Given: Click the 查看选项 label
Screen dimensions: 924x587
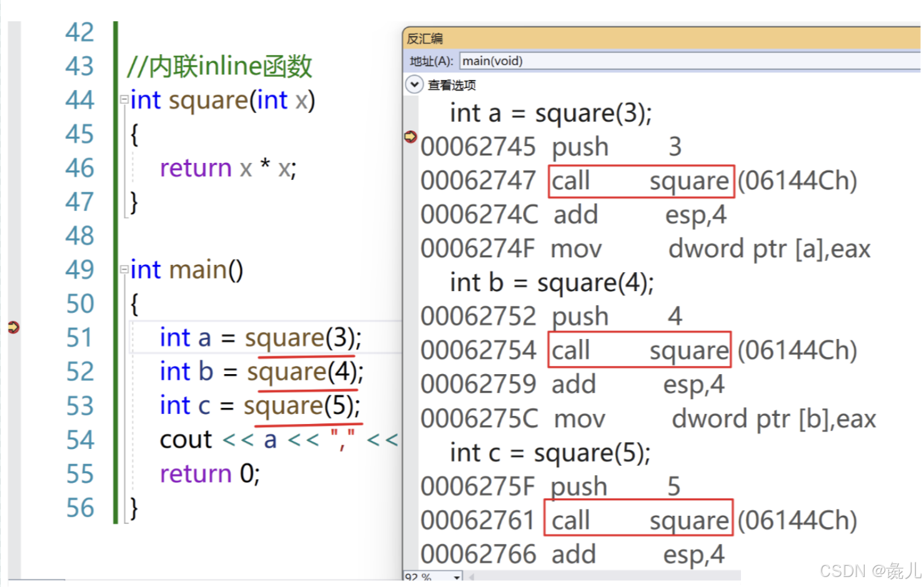Looking at the screenshot, I should click(x=452, y=85).
